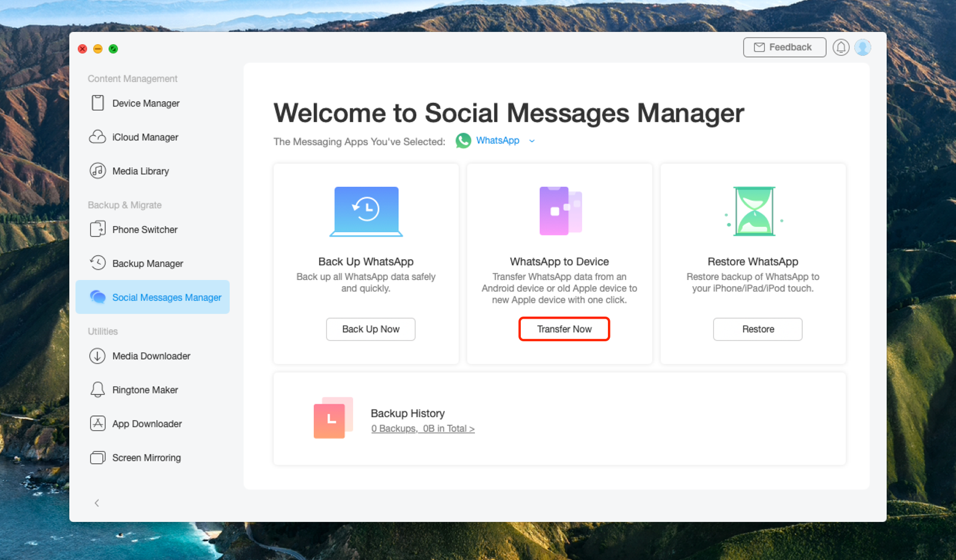Click the Restore button

tap(758, 329)
